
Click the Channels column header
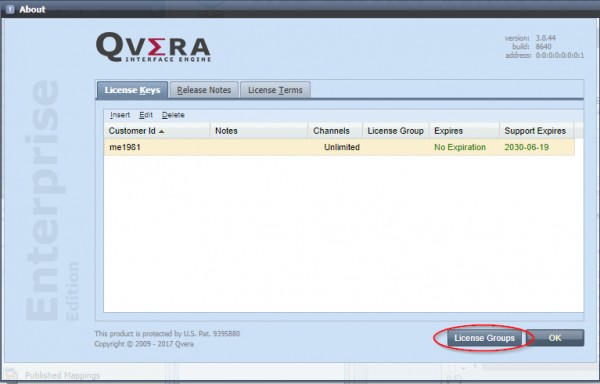coord(335,131)
